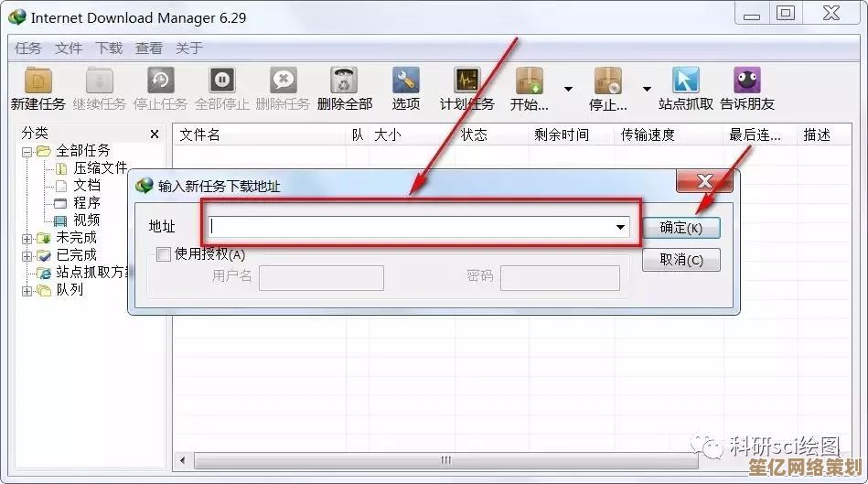Click the 新建任务 toolbar icon
This screenshot has width=868, height=484.
pyautogui.click(x=38, y=81)
